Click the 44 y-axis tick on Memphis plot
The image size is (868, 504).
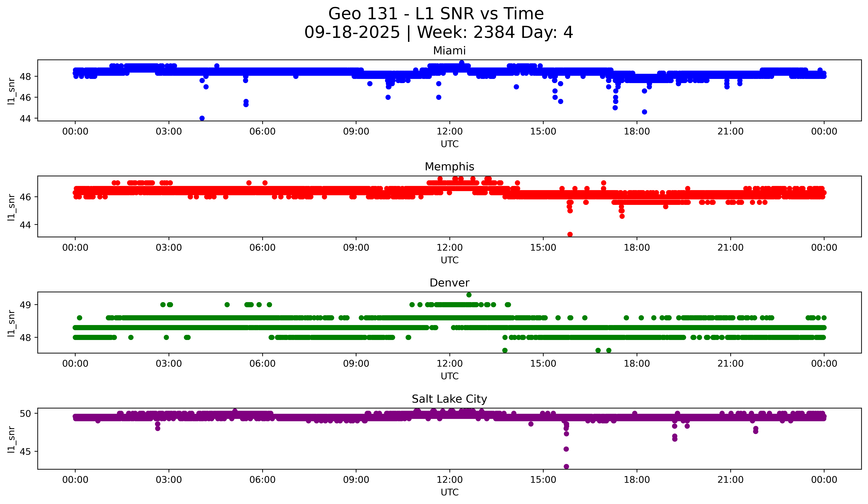coord(25,225)
